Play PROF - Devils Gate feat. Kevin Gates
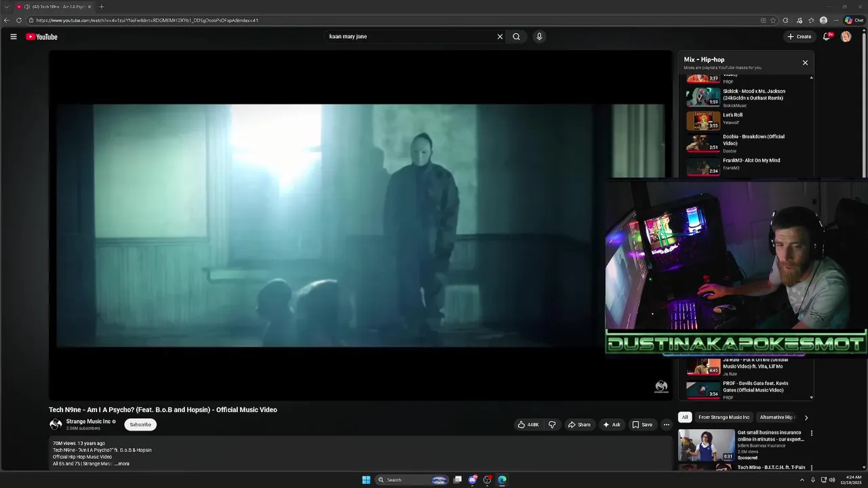Screen dimensions: 868x488 [x=747, y=389]
